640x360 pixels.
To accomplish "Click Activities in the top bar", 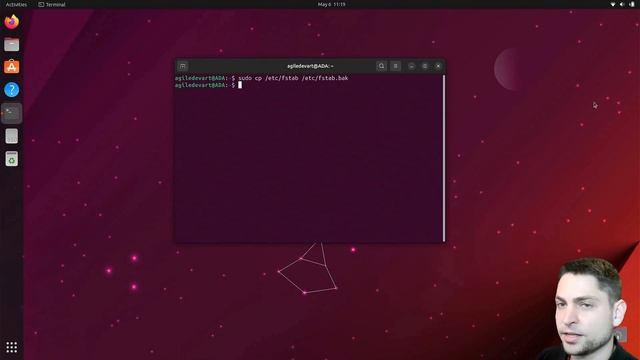I will coord(16,4).
